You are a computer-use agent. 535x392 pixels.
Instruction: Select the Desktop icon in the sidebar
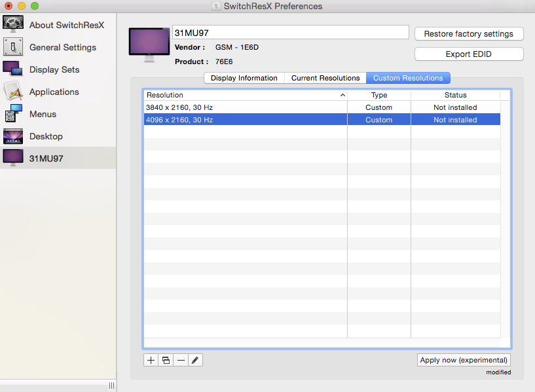13,136
